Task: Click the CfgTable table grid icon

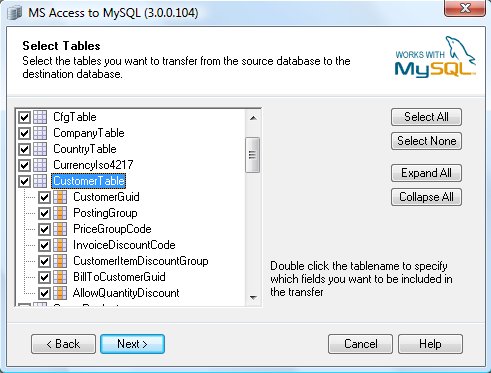Action: 40,117
